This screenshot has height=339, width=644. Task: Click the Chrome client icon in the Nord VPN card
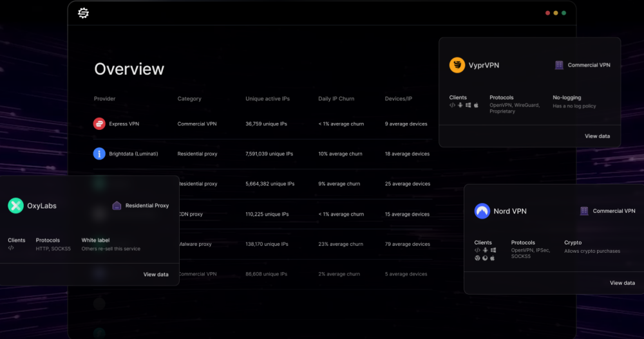(x=477, y=258)
